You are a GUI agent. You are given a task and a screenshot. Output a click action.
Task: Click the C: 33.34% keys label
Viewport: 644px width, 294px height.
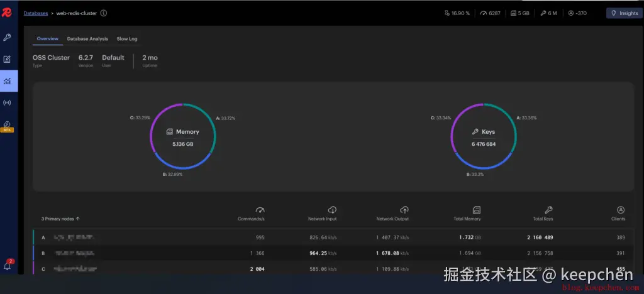(x=441, y=117)
